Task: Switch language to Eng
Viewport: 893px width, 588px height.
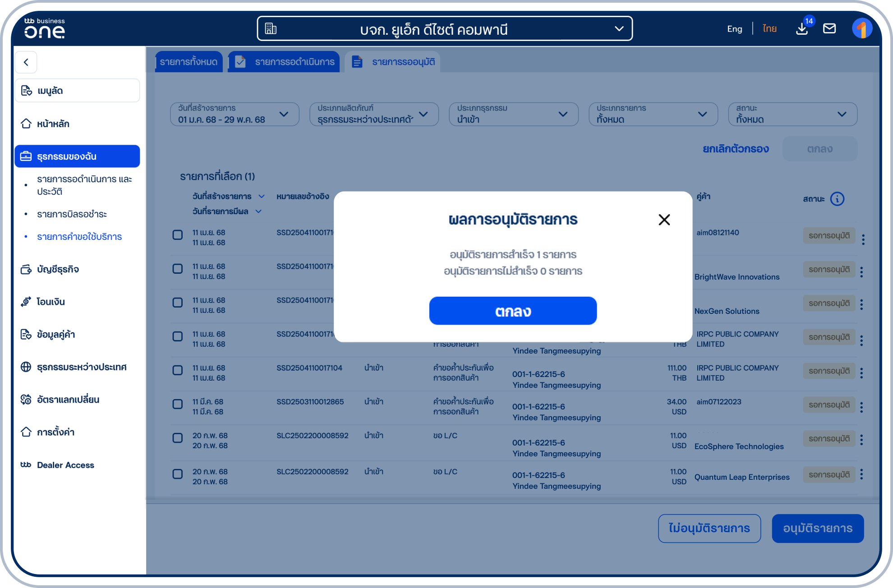Action: [x=734, y=29]
